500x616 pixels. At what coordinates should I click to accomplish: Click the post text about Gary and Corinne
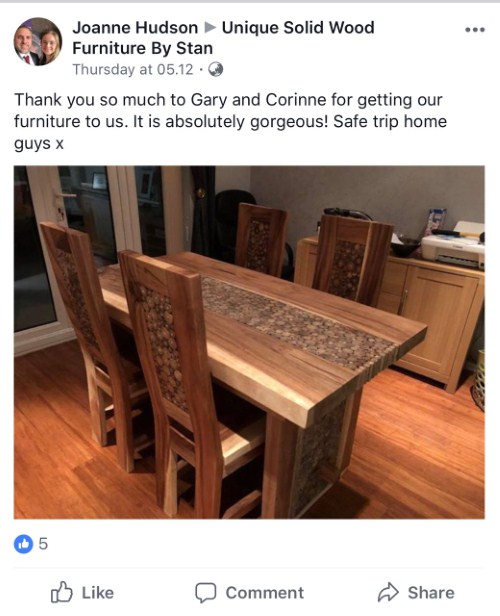click(x=230, y=121)
